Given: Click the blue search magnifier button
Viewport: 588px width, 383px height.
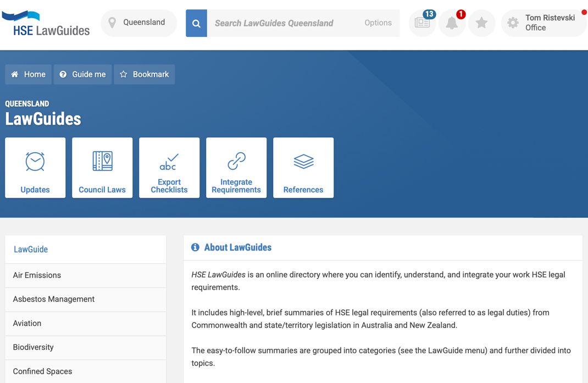Looking at the screenshot, I should [196, 23].
